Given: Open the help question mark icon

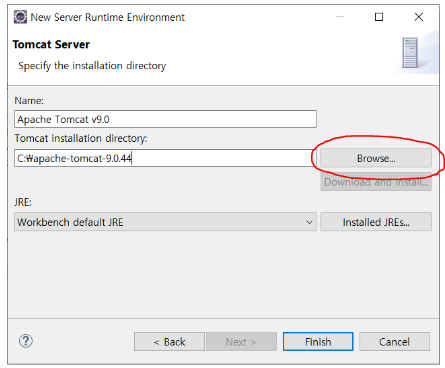Looking at the screenshot, I should pos(26,341).
